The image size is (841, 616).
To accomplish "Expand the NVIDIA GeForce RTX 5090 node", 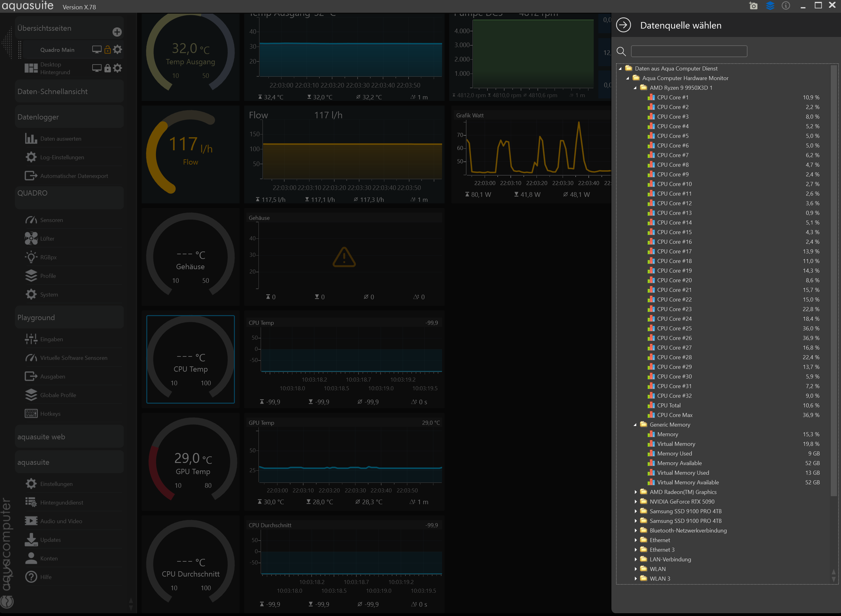I will coord(636,501).
